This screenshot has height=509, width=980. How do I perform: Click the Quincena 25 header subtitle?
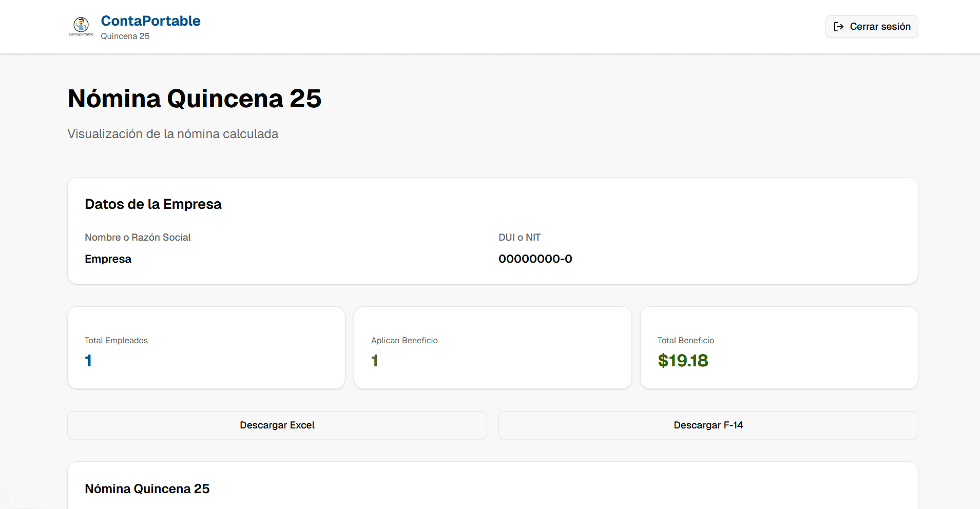[x=125, y=36]
